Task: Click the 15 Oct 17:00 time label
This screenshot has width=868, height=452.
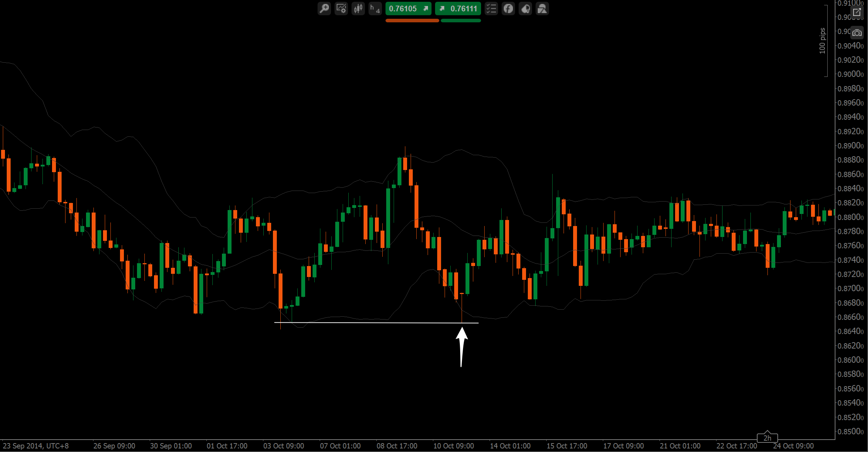Action: click(x=567, y=446)
